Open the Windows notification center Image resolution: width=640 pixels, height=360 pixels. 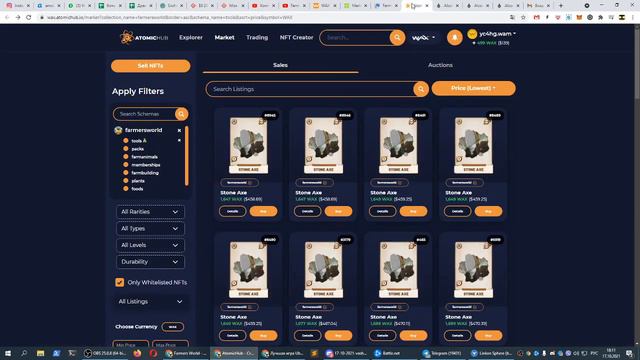[629, 353]
